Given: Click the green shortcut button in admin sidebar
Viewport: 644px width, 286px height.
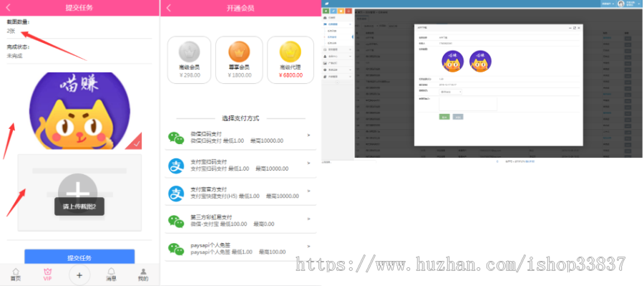Looking at the screenshot, I should tap(326, 11).
